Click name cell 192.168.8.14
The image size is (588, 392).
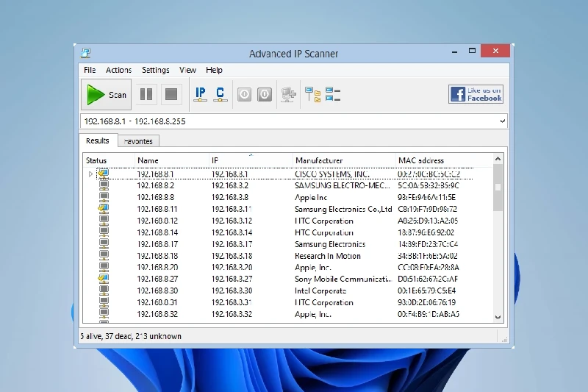click(x=157, y=232)
